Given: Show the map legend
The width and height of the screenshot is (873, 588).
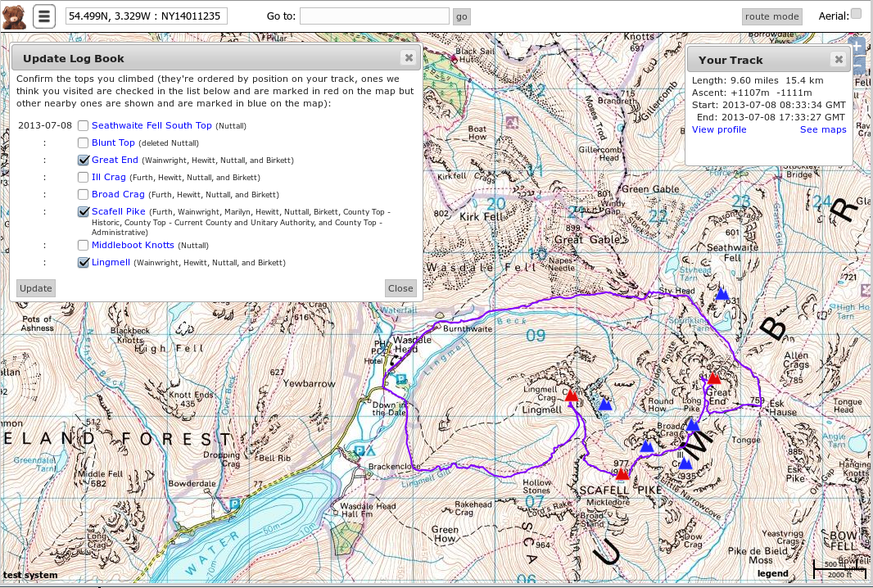Looking at the screenshot, I should pos(773,573).
